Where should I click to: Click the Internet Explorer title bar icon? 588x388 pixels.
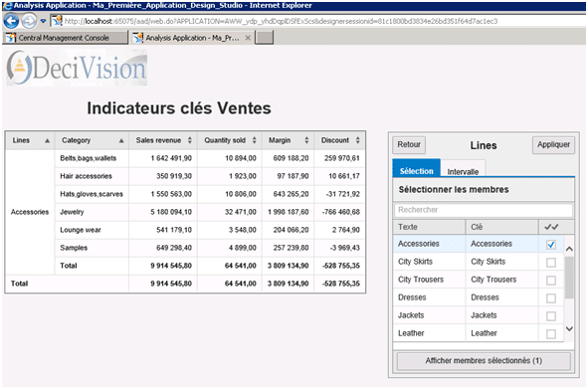7,6
